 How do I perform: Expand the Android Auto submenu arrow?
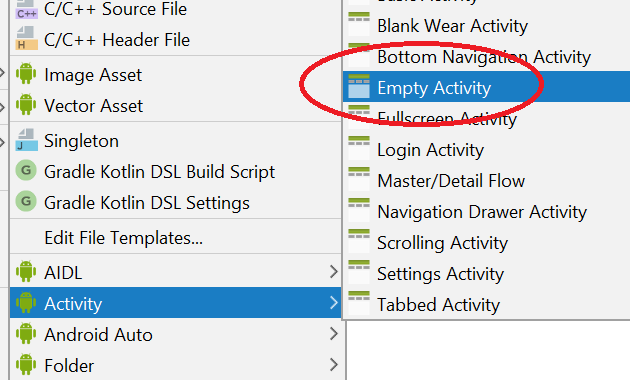pos(333,333)
